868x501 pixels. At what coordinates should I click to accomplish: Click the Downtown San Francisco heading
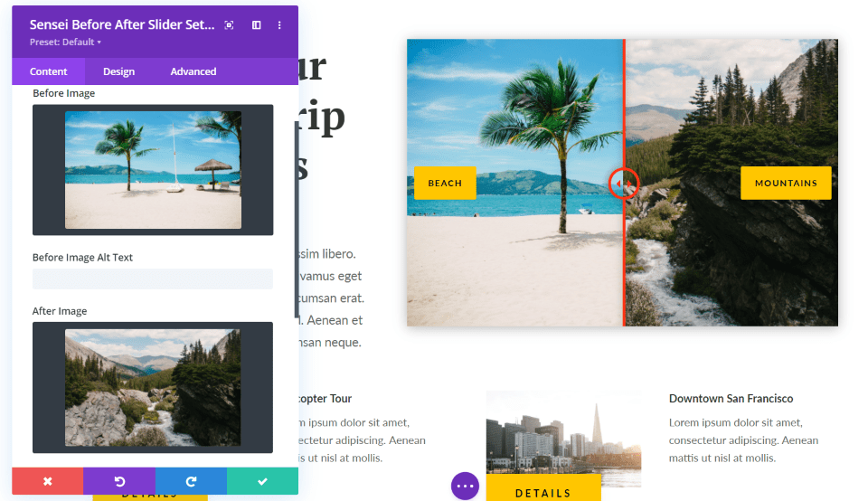[x=731, y=399]
